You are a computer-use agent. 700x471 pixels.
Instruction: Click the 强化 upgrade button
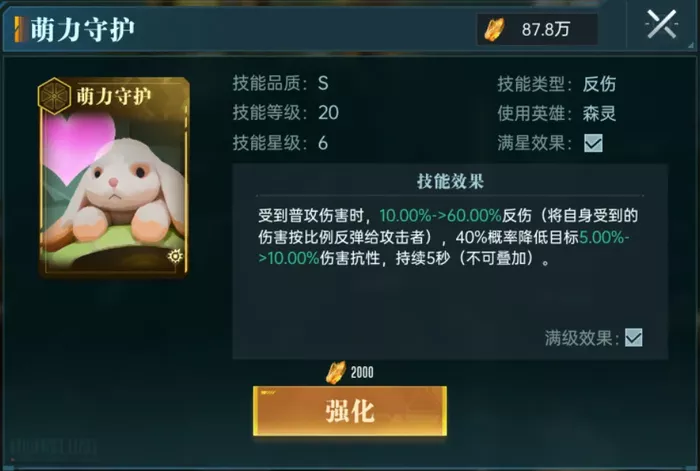(x=350, y=411)
